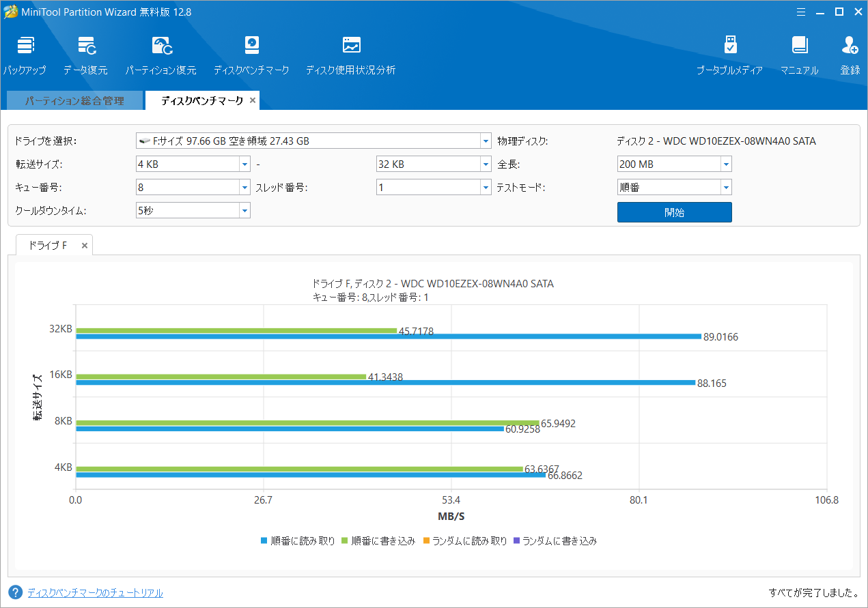The width and height of the screenshot is (868, 608).
Task: Click the 転送サイズ vertical axis label
Action: [38, 396]
